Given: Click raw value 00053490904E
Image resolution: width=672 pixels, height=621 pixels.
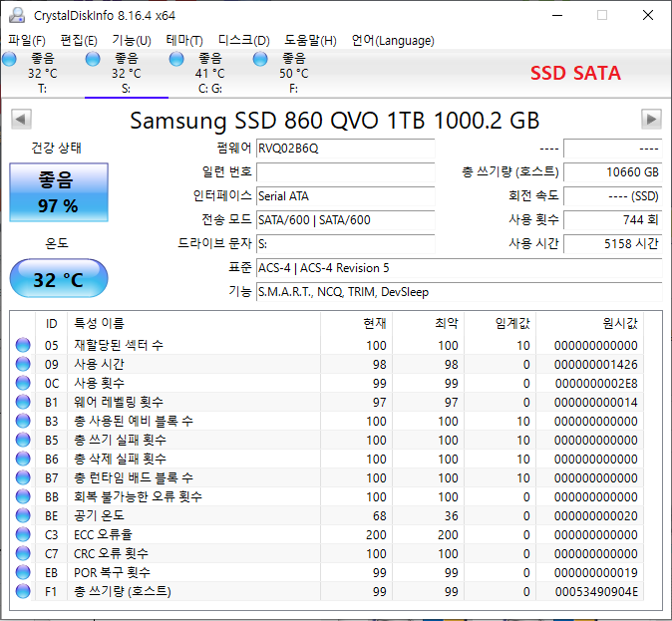Looking at the screenshot, I should pyautogui.click(x=596, y=591).
